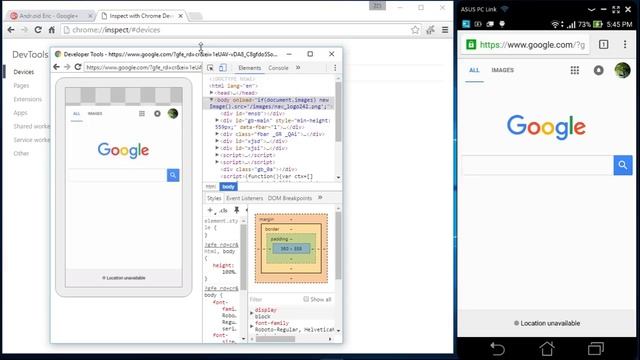Click the Android back navigation button
Image resolution: width=640 pixels, height=360 pixels.
498,349
